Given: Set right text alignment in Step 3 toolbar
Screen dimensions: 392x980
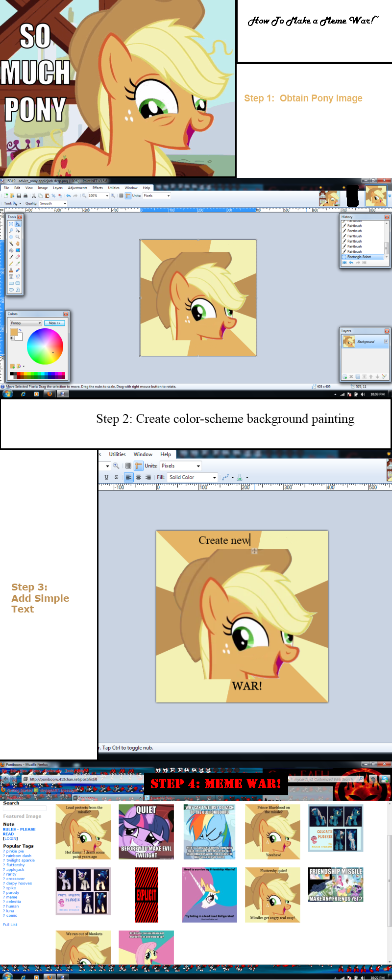Looking at the screenshot, I should point(148,477).
